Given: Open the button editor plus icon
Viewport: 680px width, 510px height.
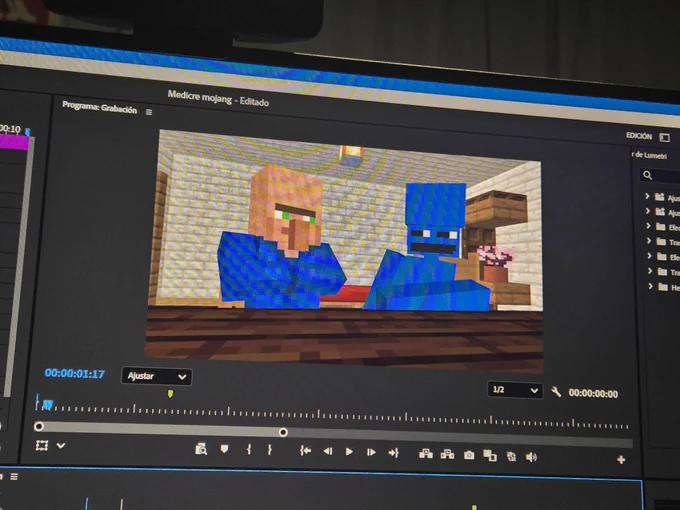Looking at the screenshot, I should click(x=621, y=460).
